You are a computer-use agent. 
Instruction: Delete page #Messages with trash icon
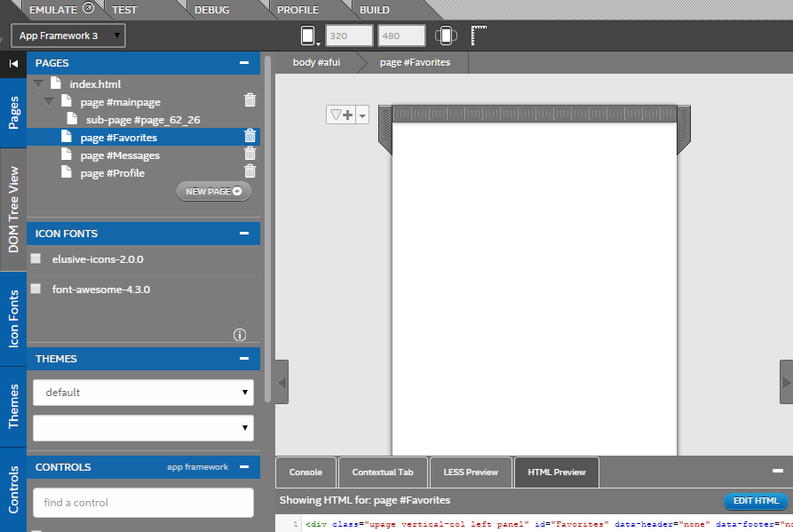250,154
